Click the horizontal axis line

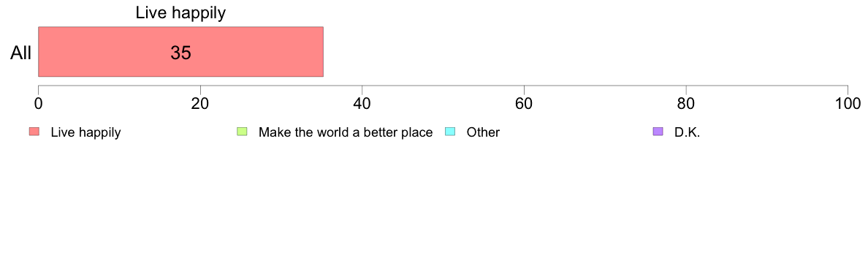[x=443, y=86]
